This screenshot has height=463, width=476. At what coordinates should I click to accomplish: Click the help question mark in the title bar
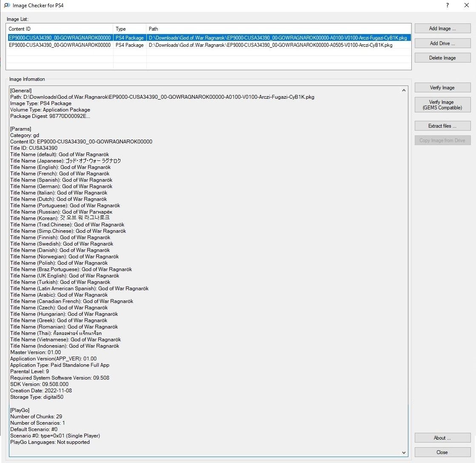pyautogui.click(x=447, y=5)
